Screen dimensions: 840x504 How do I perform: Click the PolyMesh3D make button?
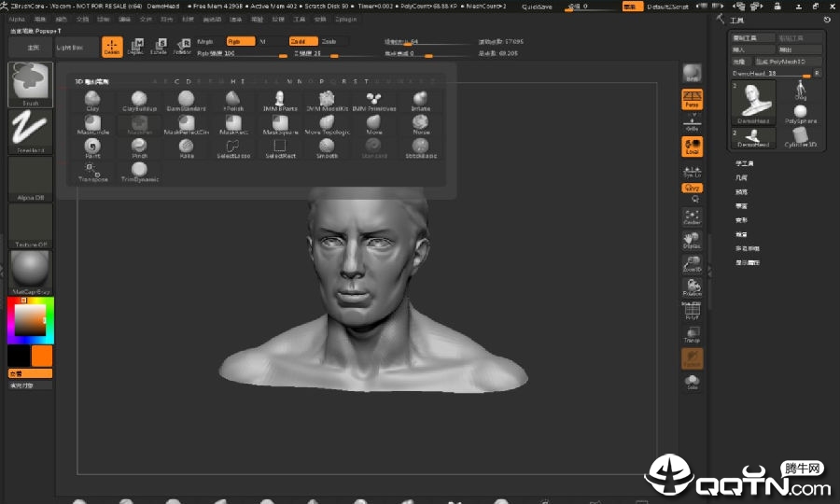coord(788,62)
